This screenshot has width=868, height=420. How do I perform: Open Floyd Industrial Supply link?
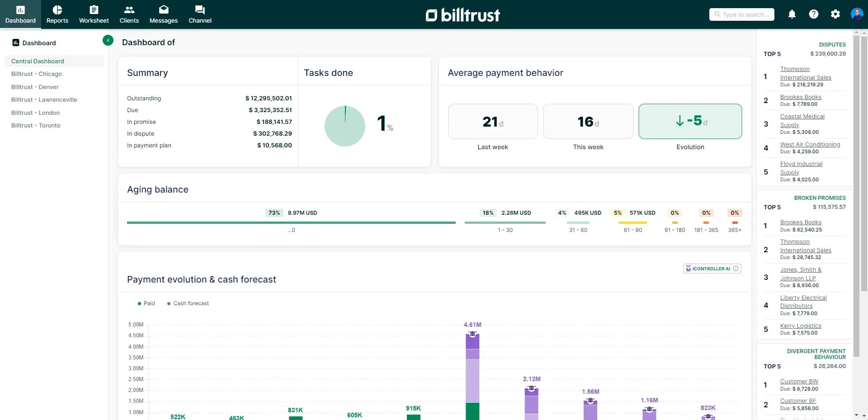pos(801,168)
